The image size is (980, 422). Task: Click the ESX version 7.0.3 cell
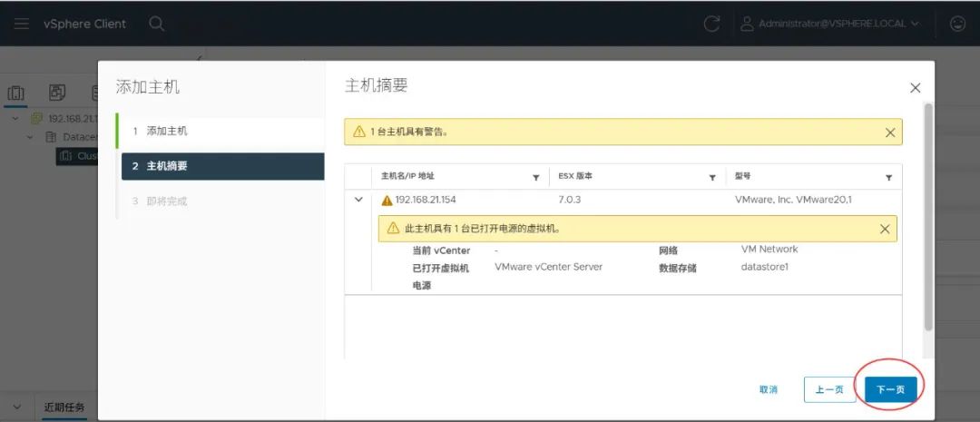569,200
